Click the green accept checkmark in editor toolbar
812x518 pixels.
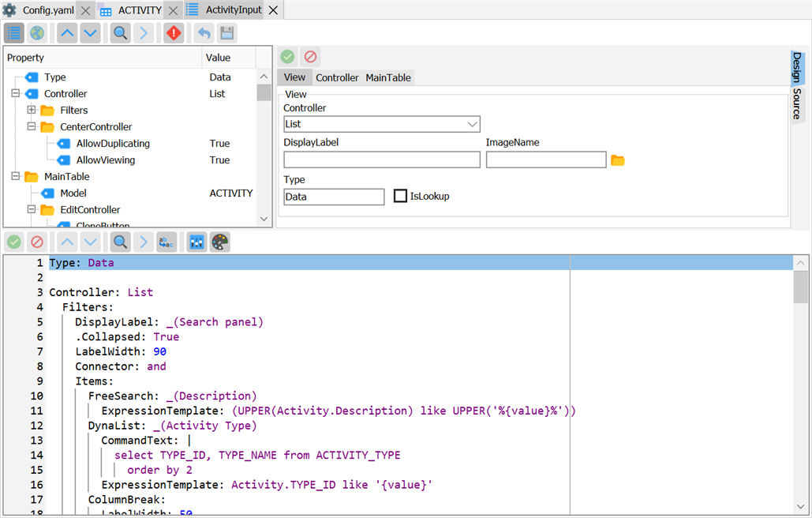(x=14, y=242)
